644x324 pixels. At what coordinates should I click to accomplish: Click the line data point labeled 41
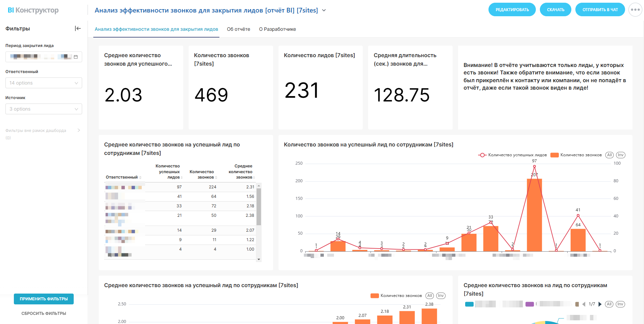point(578,215)
